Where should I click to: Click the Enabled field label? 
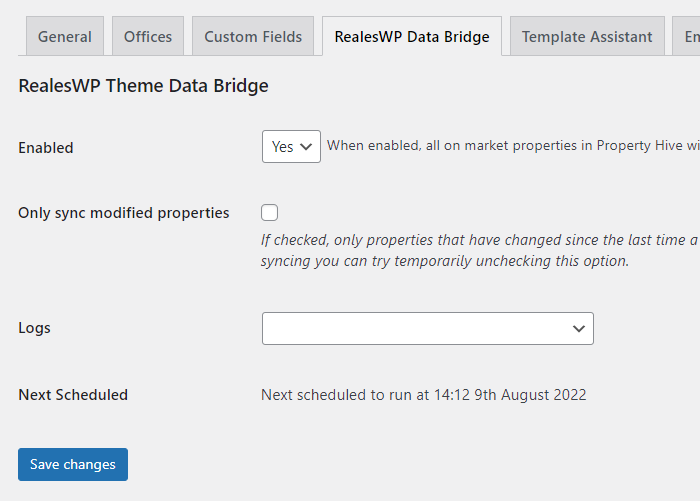pyautogui.click(x=46, y=148)
